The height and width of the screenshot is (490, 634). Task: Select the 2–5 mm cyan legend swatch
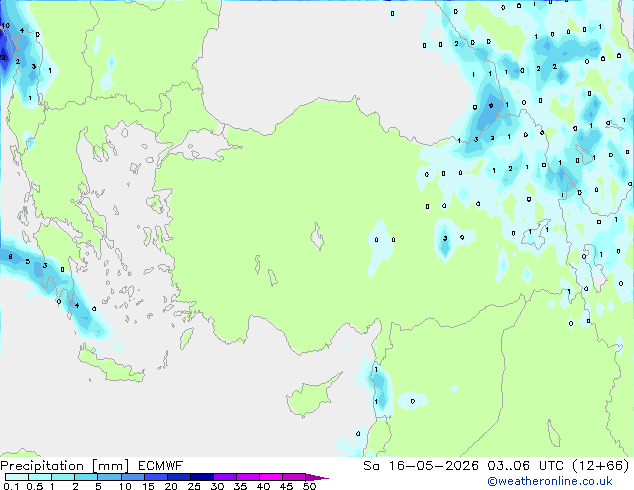[86, 477]
